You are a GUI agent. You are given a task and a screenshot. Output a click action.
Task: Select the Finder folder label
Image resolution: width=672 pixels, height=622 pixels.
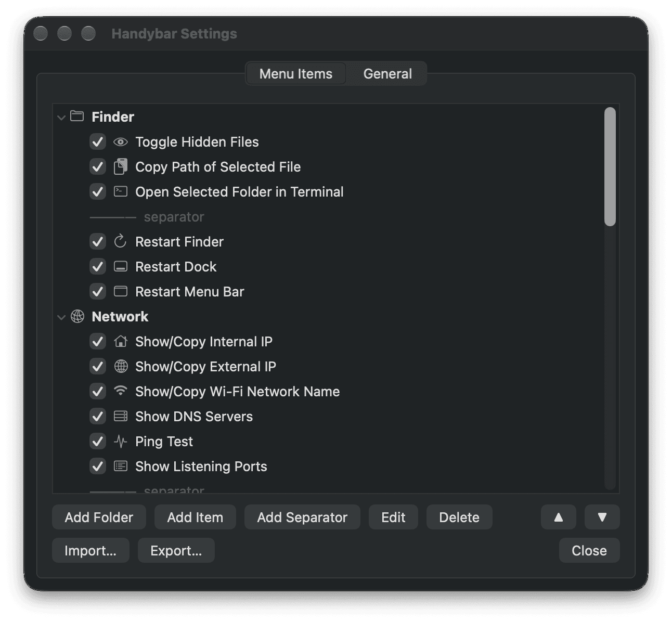113,116
